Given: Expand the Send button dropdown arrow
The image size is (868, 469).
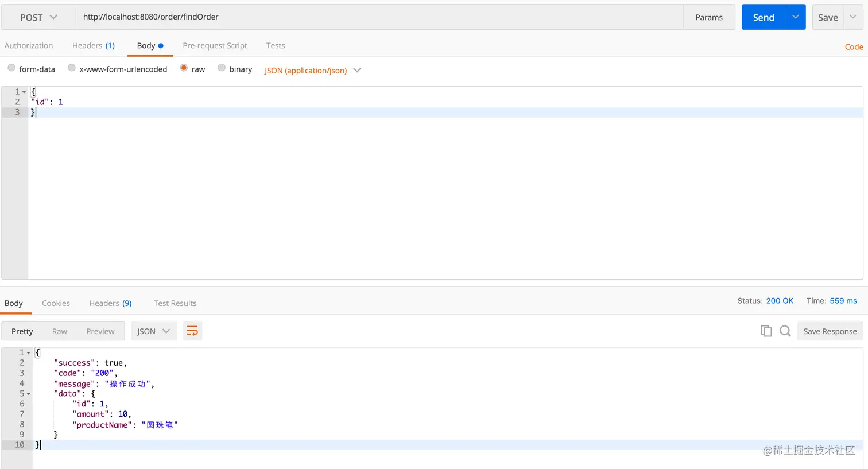Looking at the screenshot, I should (795, 17).
